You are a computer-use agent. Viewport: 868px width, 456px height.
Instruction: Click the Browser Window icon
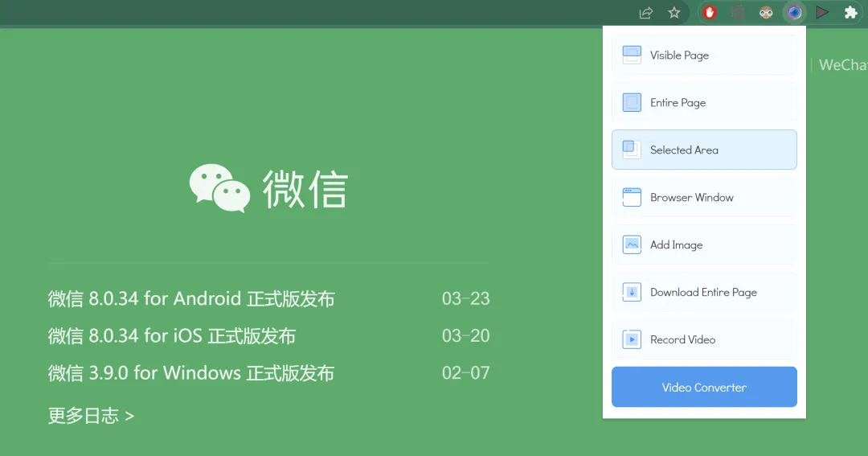point(632,197)
